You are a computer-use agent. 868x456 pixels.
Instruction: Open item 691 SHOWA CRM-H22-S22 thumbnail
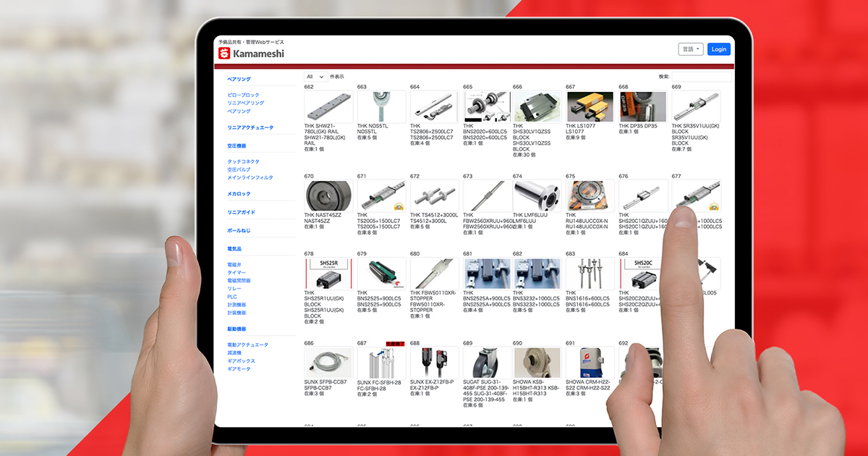click(590, 363)
